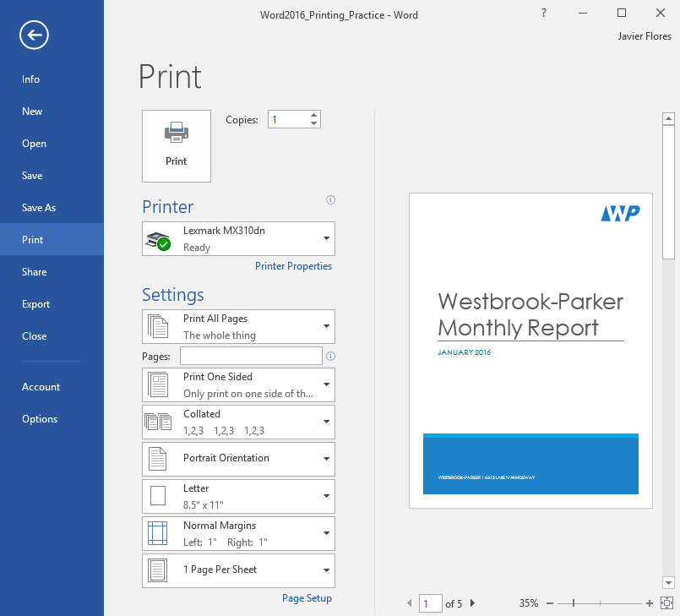Click the info icon beside the Printer heading
The height and width of the screenshot is (616, 680).
pyautogui.click(x=330, y=199)
